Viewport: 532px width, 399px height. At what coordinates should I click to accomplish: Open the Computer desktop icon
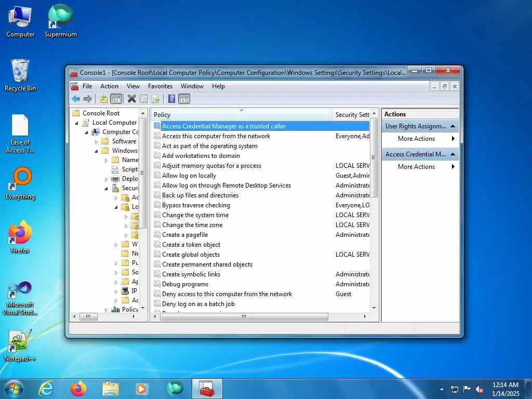pyautogui.click(x=20, y=21)
